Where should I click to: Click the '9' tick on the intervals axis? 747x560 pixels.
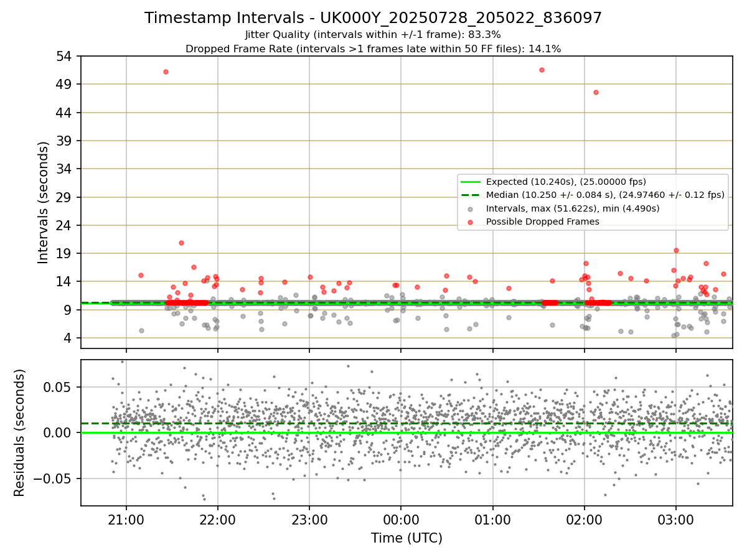68,310
